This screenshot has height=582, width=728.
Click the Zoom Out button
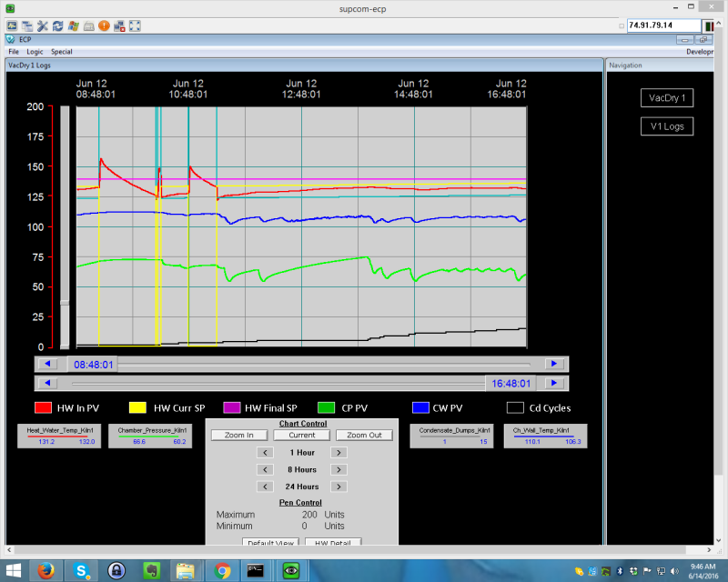click(364, 435)
